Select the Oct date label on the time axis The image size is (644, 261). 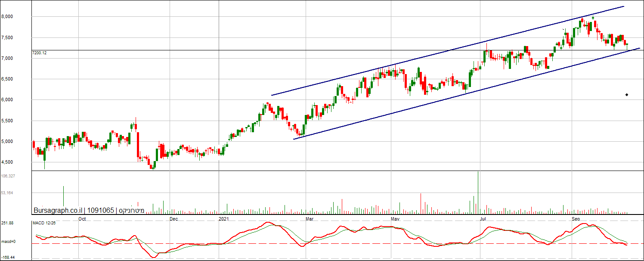tap(83, 219)
